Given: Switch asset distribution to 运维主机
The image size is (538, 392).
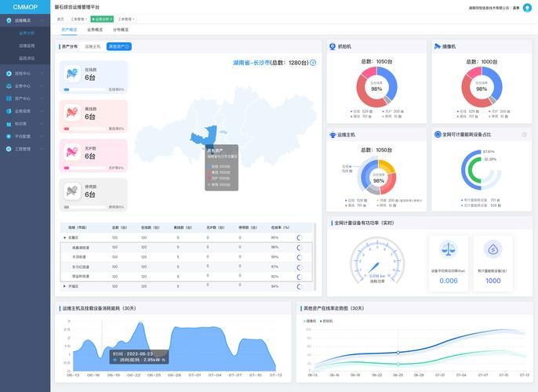Looking at the screenshot, I should tap(93, 46).
